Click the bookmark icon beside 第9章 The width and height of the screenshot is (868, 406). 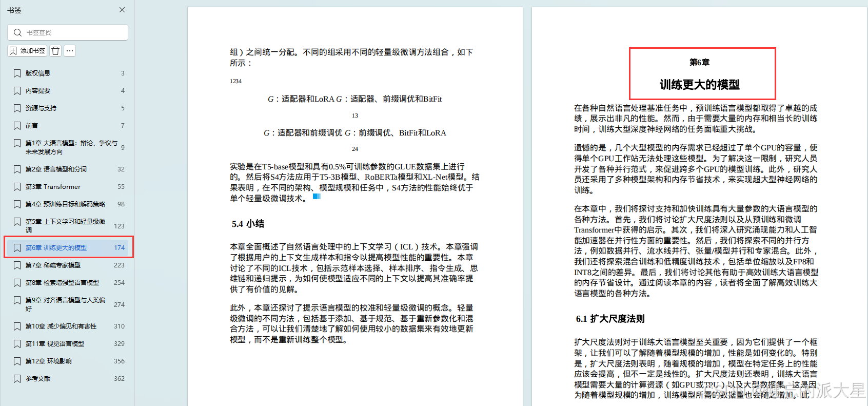pos(17,300)
